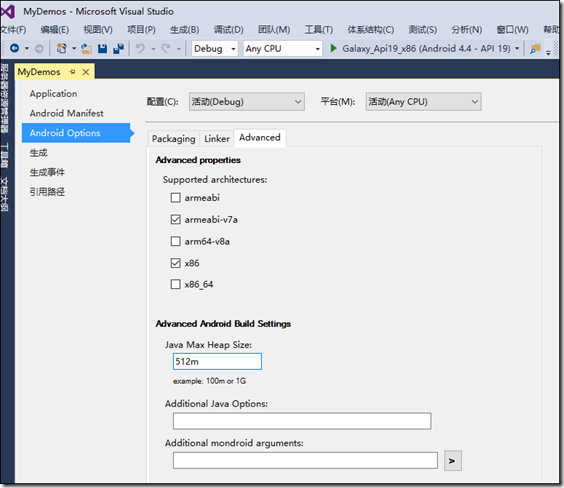
Task: Open the 窗口(W) menu
Action: tap(512, 29)
